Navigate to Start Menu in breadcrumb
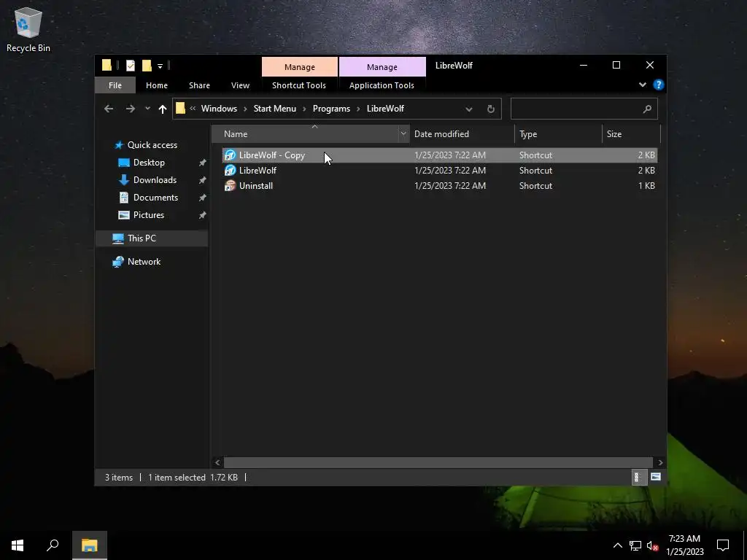 275,109
